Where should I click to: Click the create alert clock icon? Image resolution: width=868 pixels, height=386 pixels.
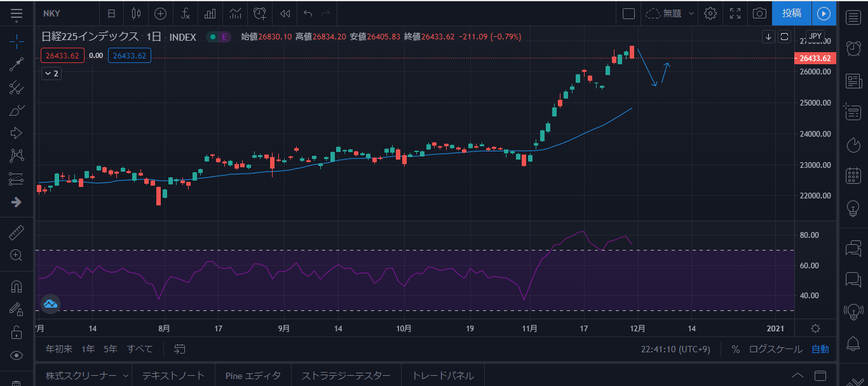[x=260, y=13]
